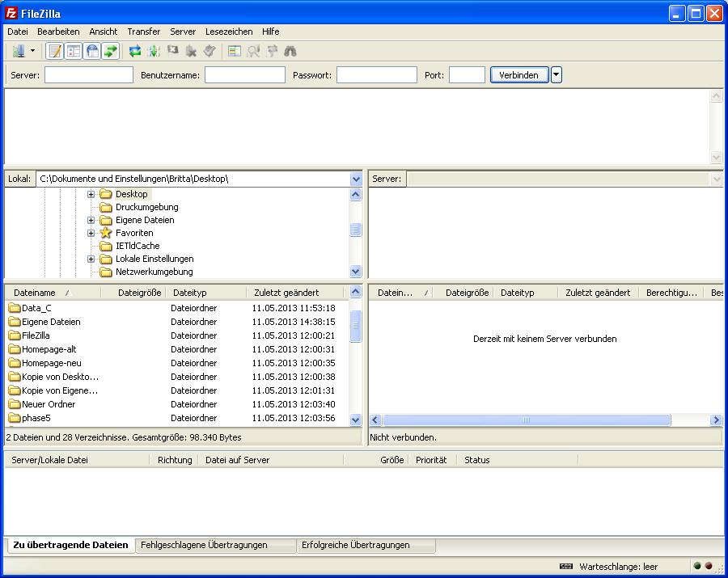The image size is (728, 578).
Task: Select the Kopie von Eigene… folder row
Action: point(176,390)
